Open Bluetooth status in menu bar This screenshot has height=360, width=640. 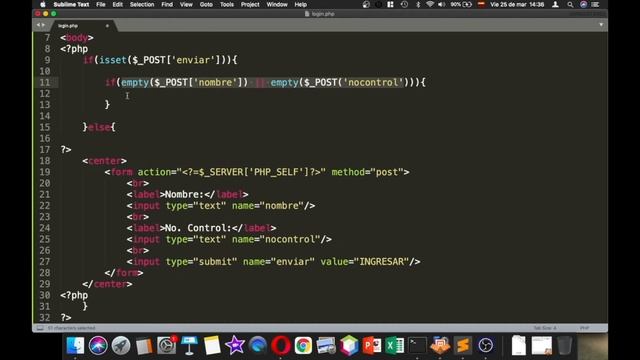[418, 4]
